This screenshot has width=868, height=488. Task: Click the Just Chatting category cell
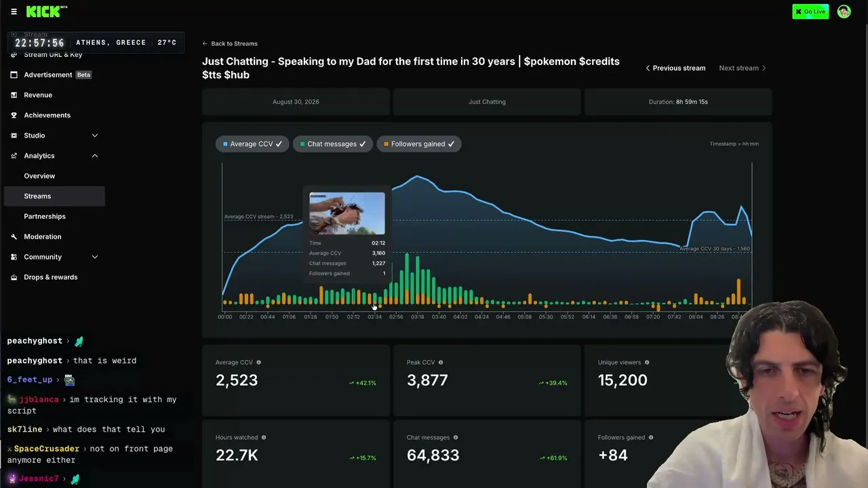[487, 102]
